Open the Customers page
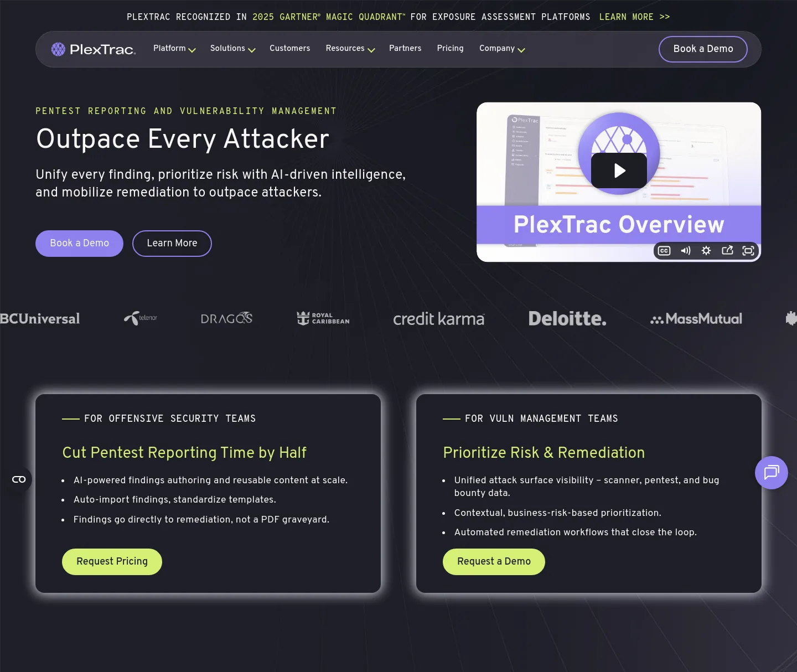This screenshot has width=797, height=672. pyautogui.click(x=290, y=48)
